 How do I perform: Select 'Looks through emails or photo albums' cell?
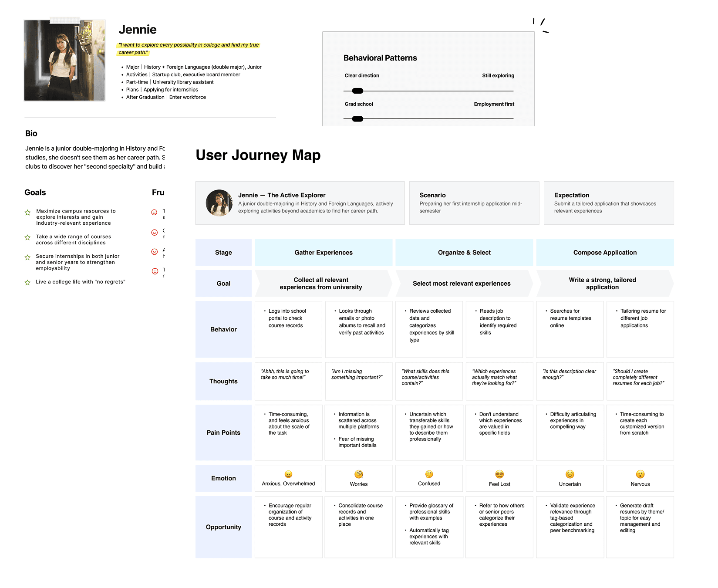point(359,329)
